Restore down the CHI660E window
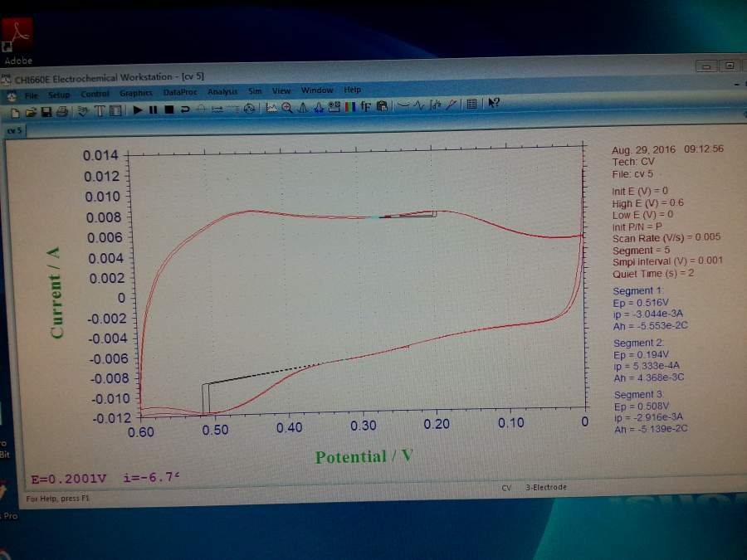 [729, 66]
